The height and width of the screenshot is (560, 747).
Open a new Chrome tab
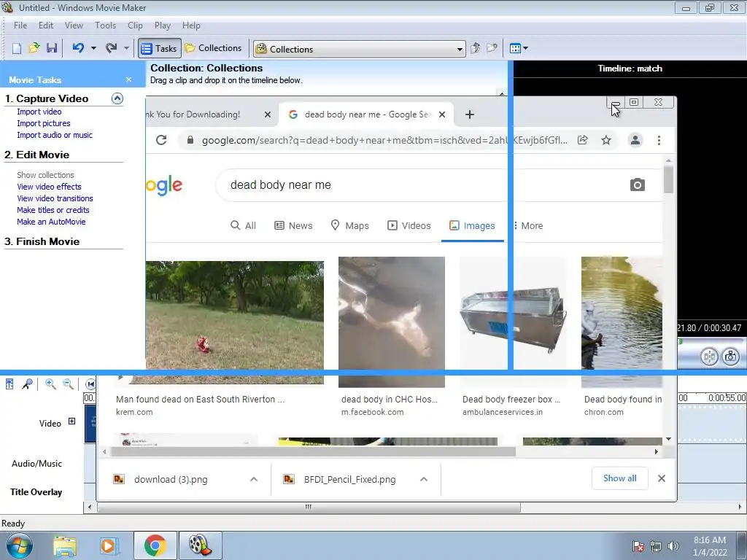coord(469,114)
